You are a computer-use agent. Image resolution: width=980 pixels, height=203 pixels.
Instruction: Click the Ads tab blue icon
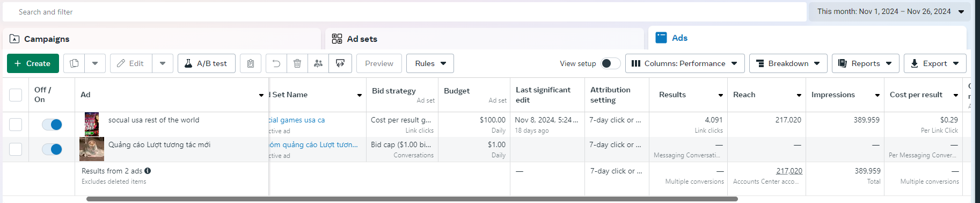pyautogui.click(x=661, y=38)
